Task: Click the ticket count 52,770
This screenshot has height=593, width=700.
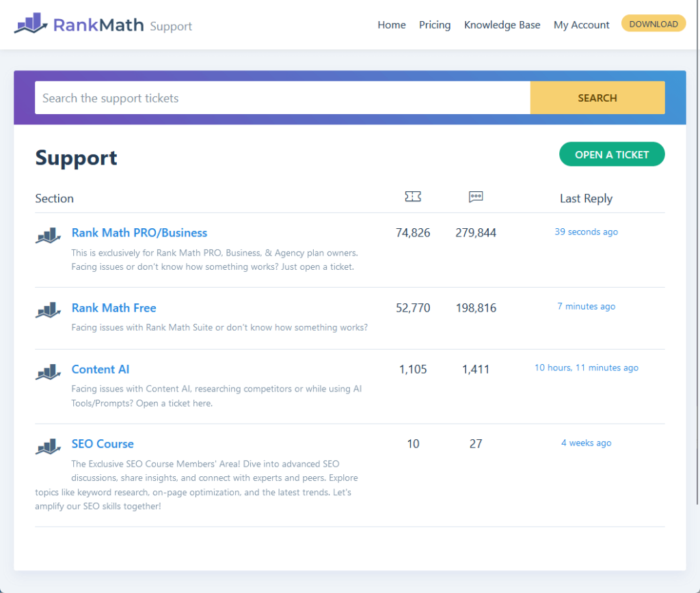Action: tap(413, 308)
